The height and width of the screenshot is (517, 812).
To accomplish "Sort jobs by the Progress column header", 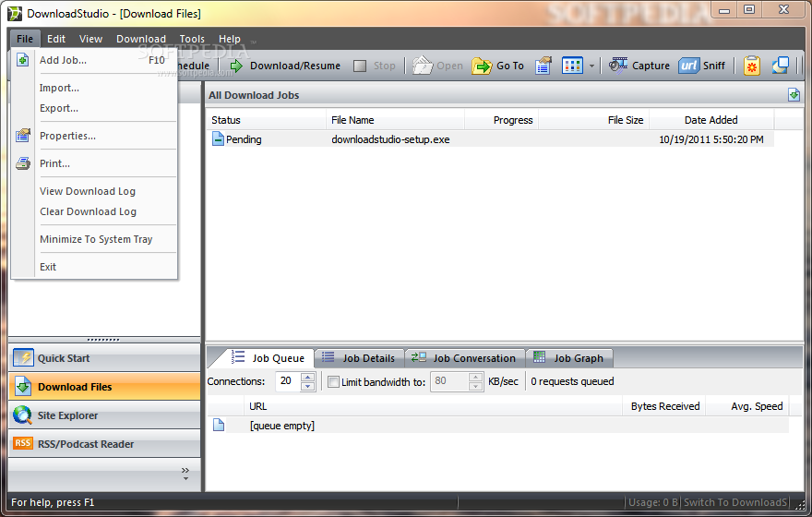I will click(x=502, y=120).
